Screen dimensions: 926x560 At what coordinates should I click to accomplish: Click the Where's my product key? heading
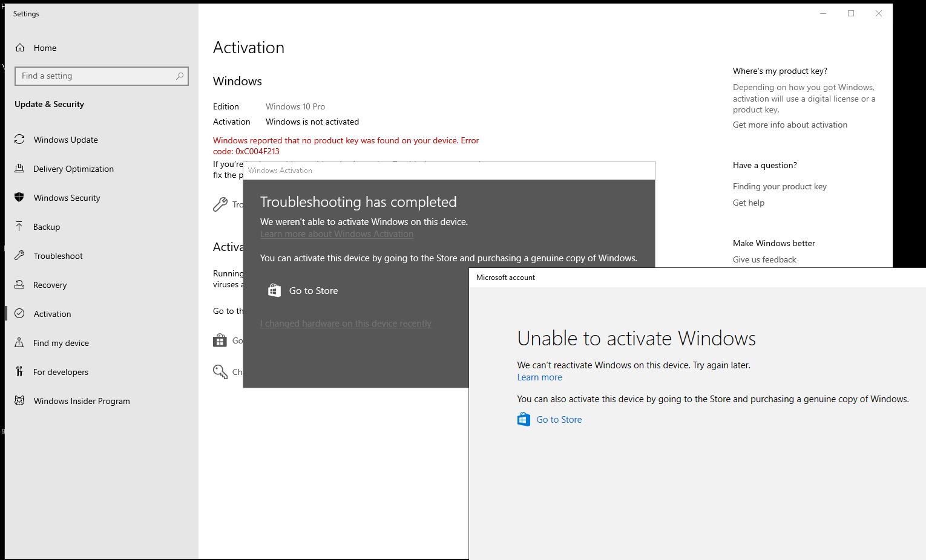(780, 71)
